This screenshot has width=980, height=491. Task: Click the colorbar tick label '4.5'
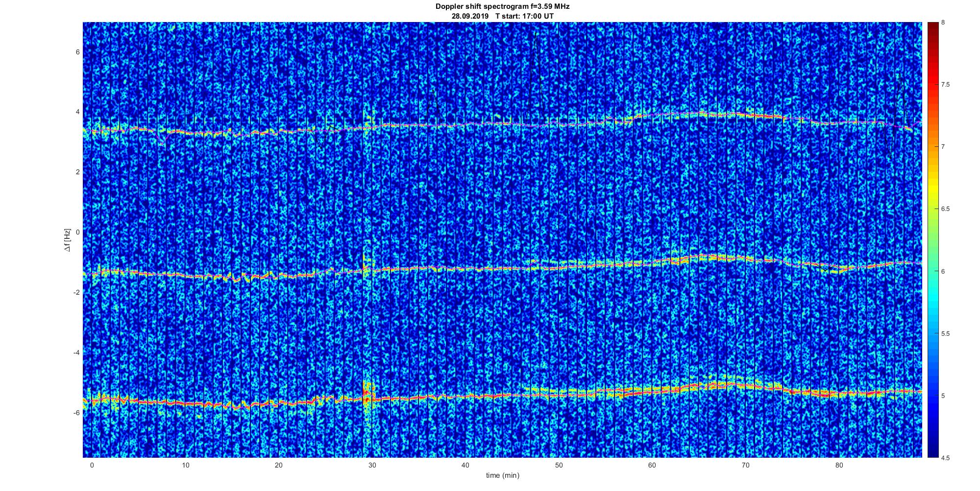(946, 458)
